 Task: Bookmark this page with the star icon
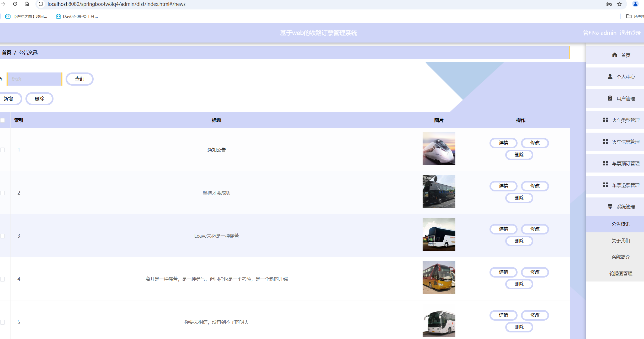619,4
